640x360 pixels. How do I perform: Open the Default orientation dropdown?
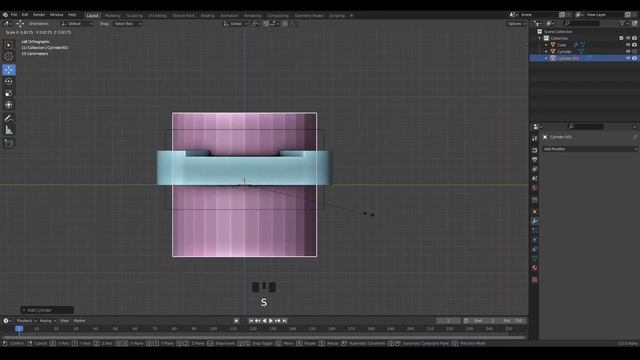(77, 24)
